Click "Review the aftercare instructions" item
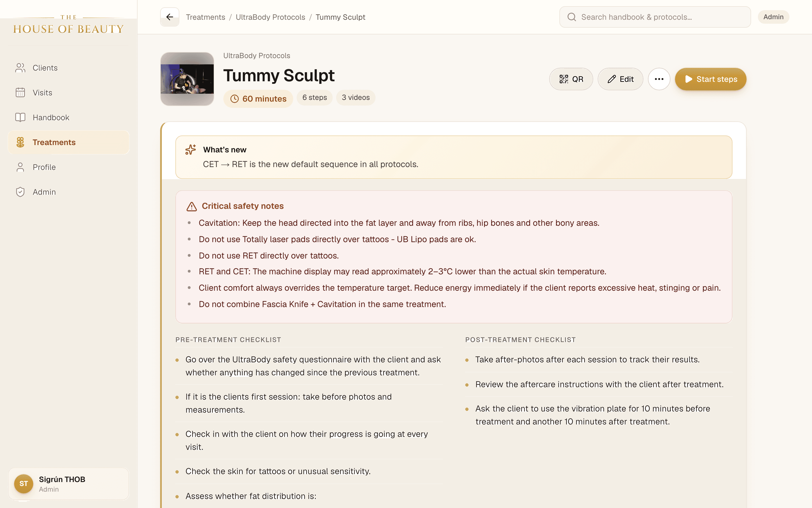 tap(600, 384)
